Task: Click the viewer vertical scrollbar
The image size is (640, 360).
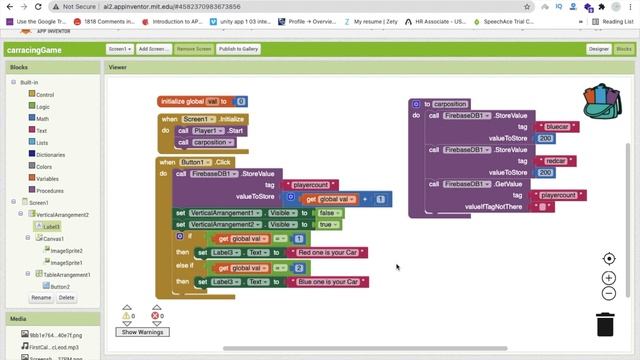Action: 629,220
